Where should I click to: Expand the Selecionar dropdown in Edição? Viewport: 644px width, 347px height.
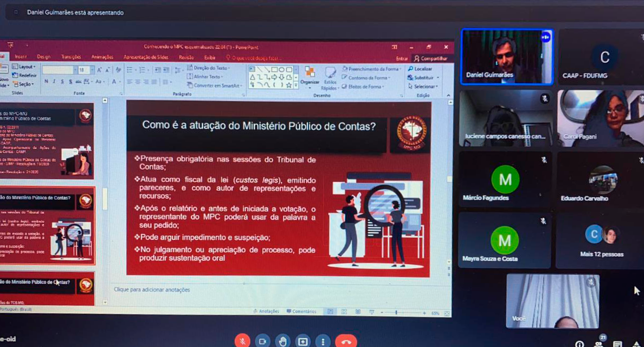424,87
